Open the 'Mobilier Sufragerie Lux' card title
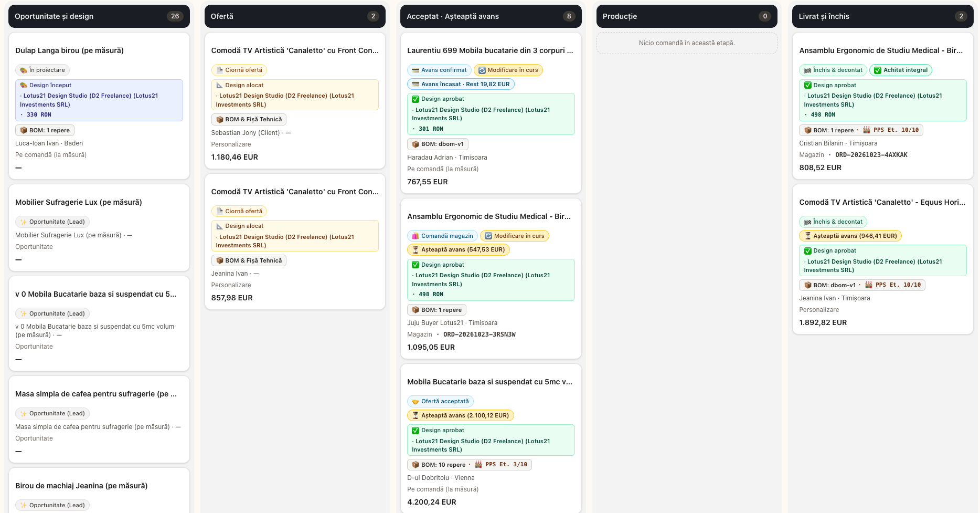Image resolution: width=980 pixels, height=513 pixels. (x=79, y=202)
